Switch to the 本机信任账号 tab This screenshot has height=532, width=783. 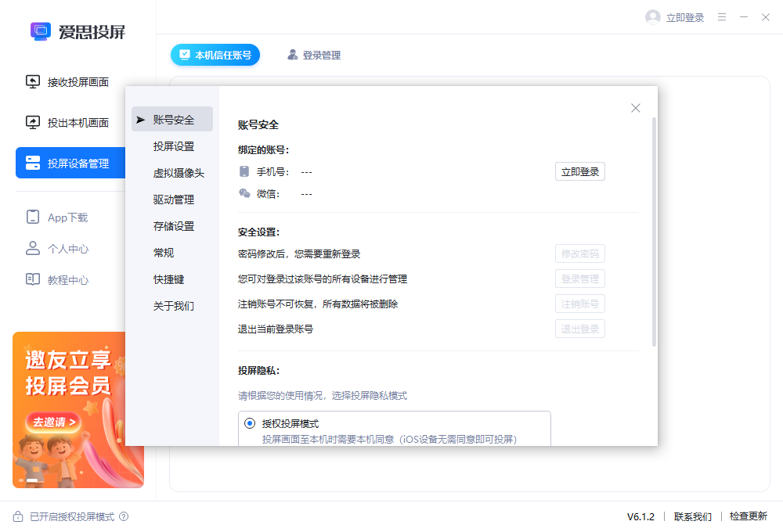point(215,55)
